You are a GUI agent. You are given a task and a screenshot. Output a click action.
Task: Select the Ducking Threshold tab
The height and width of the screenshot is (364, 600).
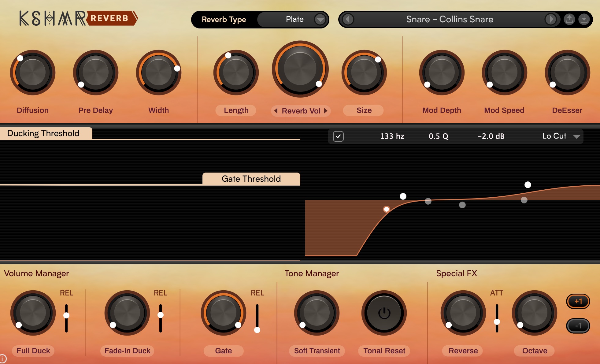(x=43, y=133)
